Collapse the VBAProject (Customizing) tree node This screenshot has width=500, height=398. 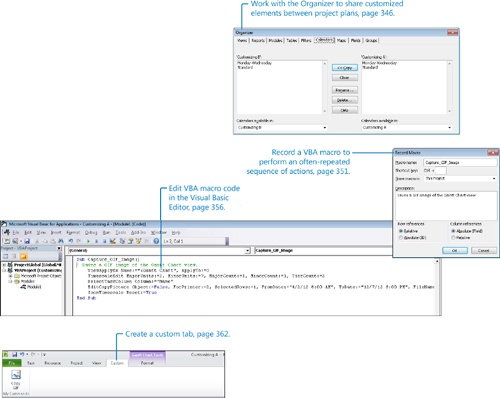(x=4, y=270)
